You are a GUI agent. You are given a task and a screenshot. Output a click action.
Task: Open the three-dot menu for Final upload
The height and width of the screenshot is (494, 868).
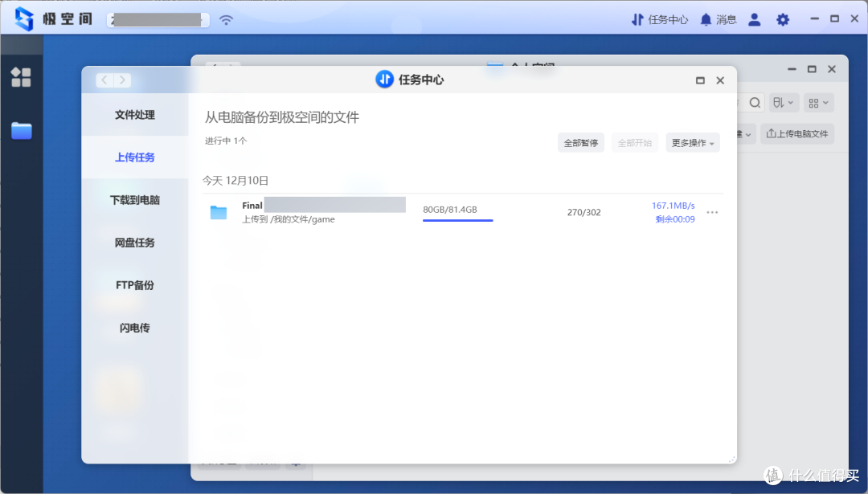click(712, 212)
